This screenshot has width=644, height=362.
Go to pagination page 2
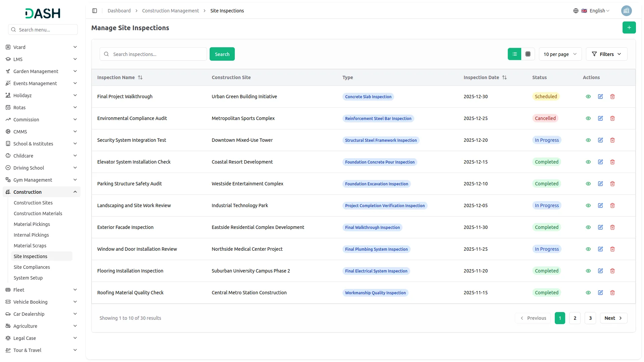575,318
